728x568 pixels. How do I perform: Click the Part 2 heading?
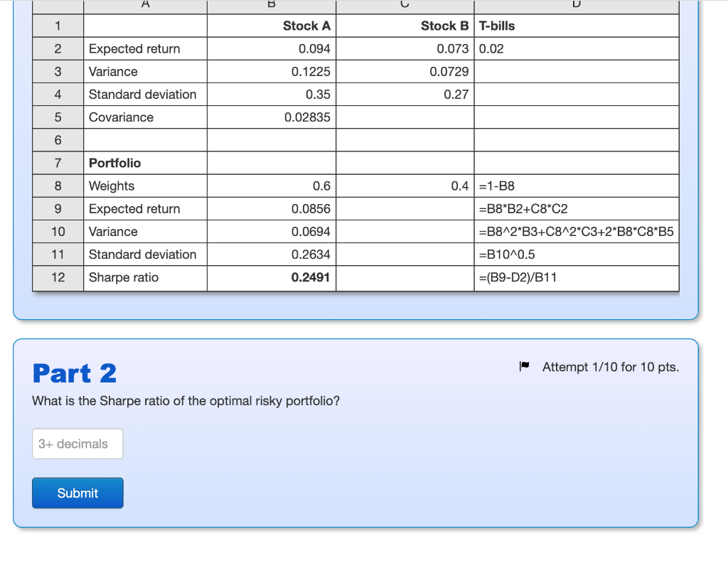[x=75, y=373]
